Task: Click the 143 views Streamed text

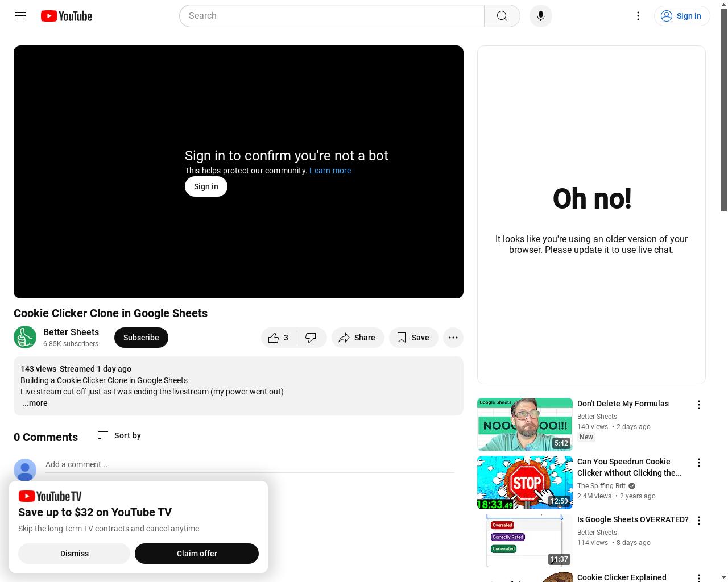Action: coord(76,369)
